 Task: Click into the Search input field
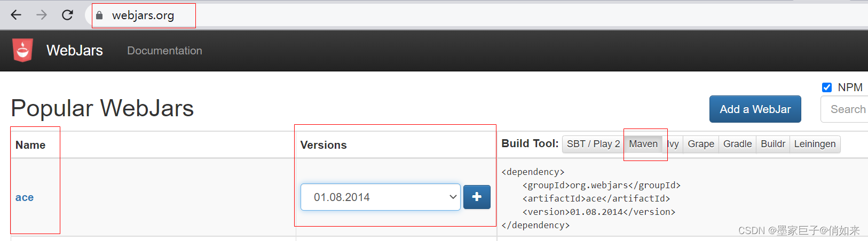[x=846, y=109]
